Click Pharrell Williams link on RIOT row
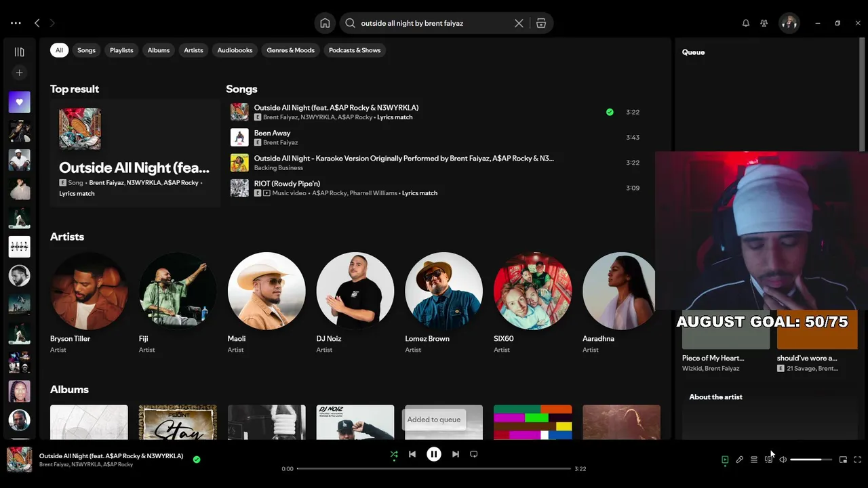Viewport: 868px width, 488px height. click(x=375, y=193)
